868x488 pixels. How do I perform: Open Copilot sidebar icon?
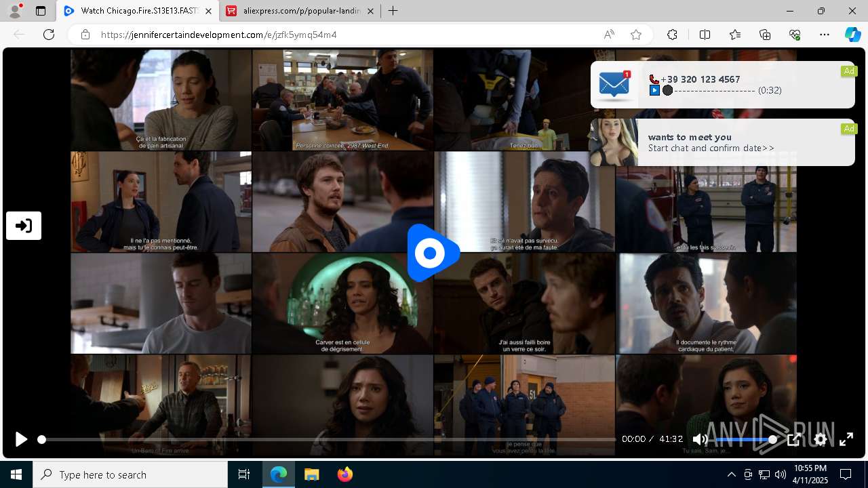[x=853, y=35]
